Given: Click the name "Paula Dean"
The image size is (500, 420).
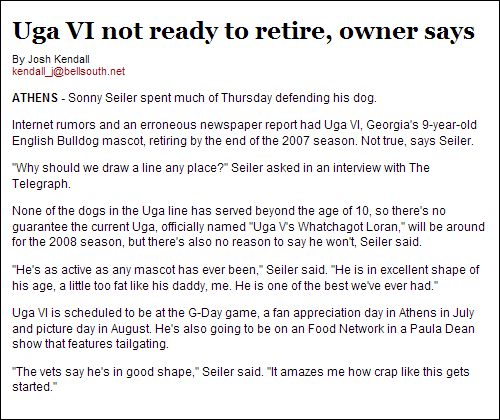Looking at the screenshot, I should coord(442,329).
